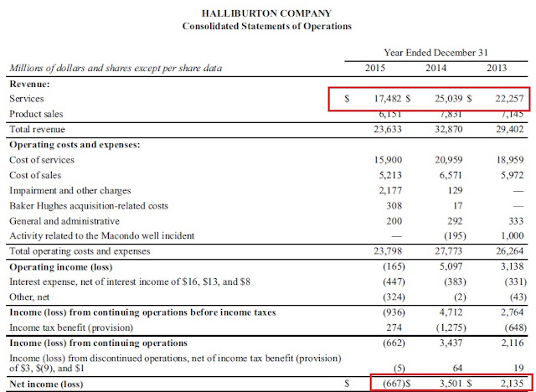This screenshot has height=392, width=536.
Task: Select discontinued operations row label
Action: click(x=175, y=364)
